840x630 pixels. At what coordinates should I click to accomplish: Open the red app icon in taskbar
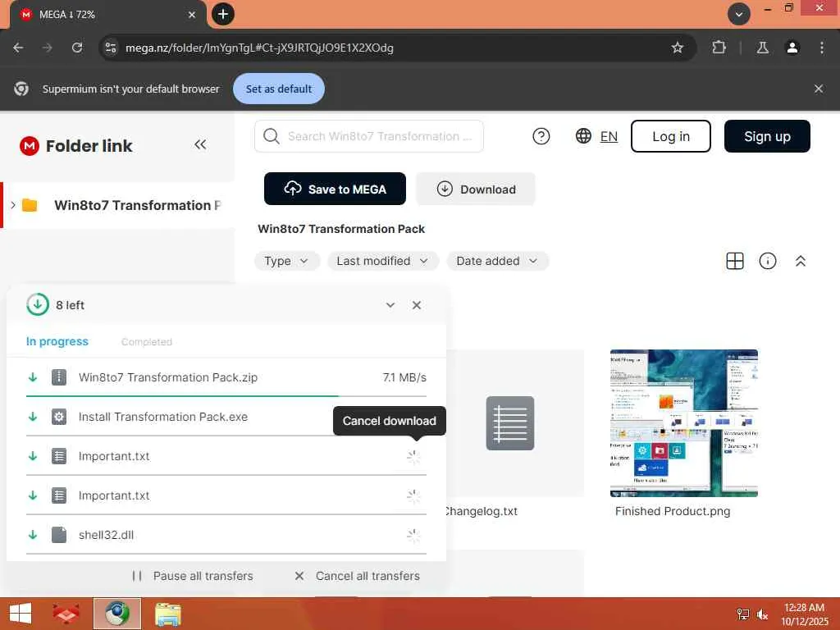(x=66, y=614)
